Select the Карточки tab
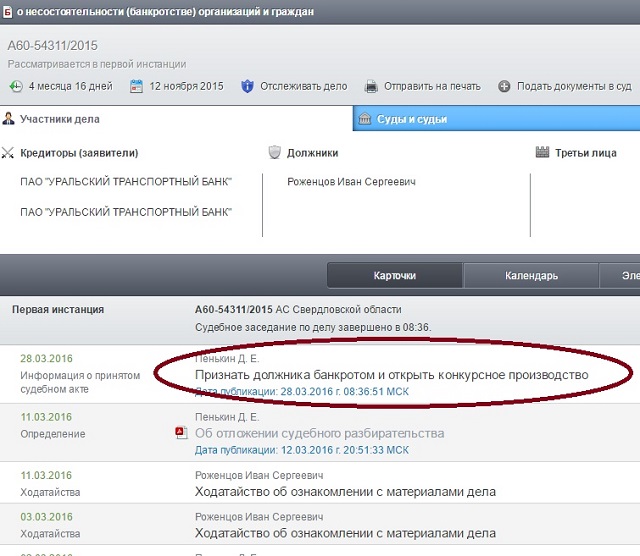 395,276
